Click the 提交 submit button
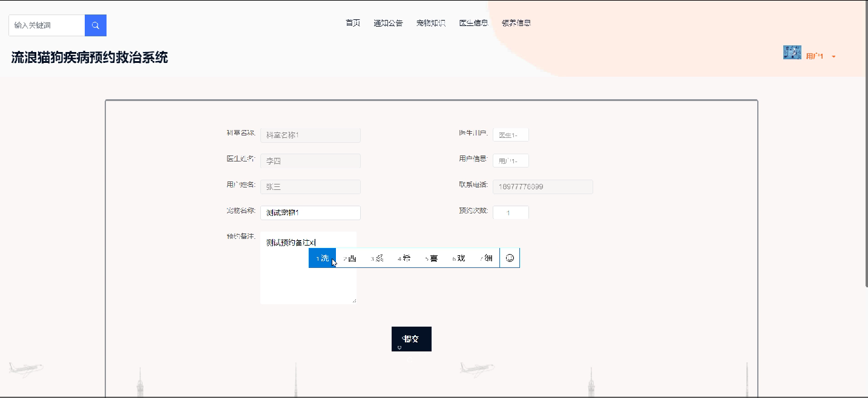 [412, 339]
